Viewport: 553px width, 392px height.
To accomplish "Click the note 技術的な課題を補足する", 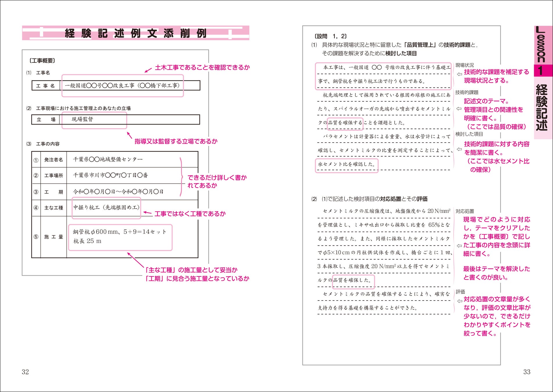I will coord(497,72).
